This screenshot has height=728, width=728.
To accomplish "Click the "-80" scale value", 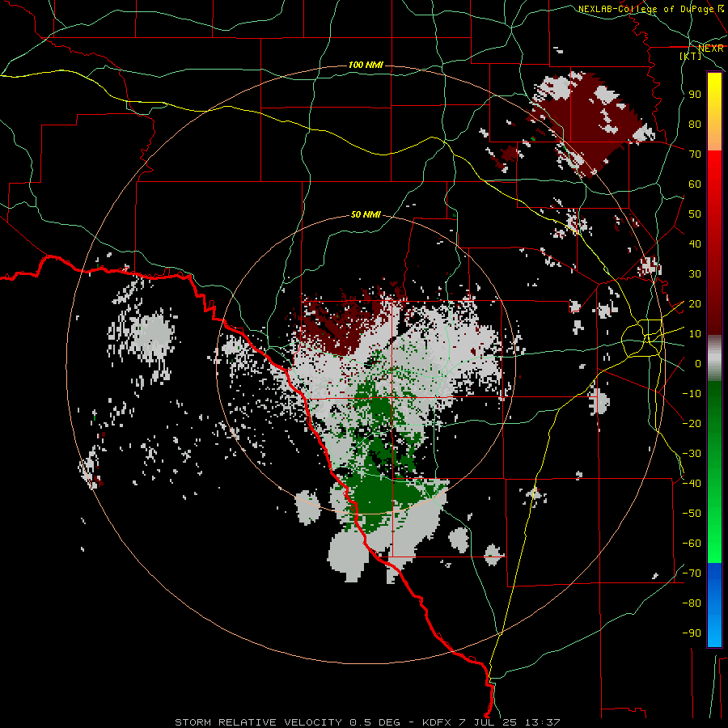I will pyautogui.click(x=692, y=603).
